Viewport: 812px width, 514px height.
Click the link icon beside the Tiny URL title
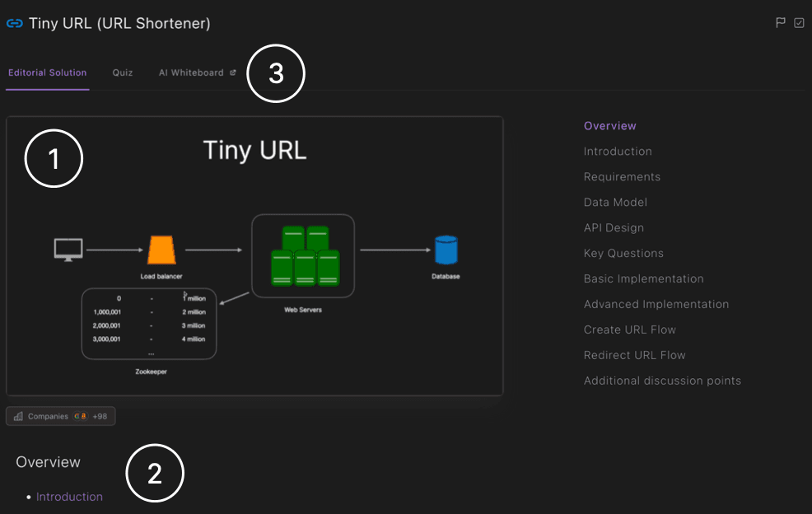click(15, 23)
